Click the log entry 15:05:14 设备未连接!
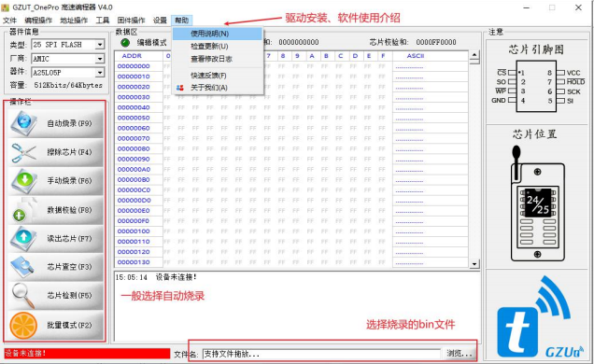The image size is (594, 364). coord(156,277)
